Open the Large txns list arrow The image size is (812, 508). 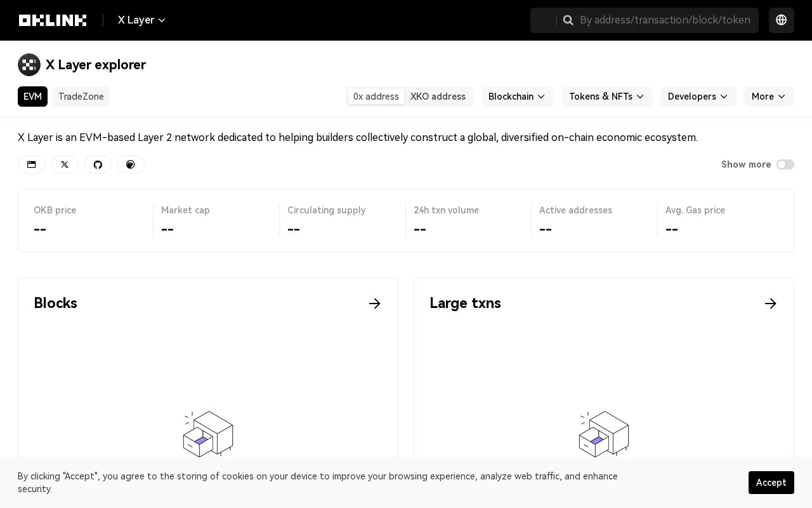click(x=771, y=304)
